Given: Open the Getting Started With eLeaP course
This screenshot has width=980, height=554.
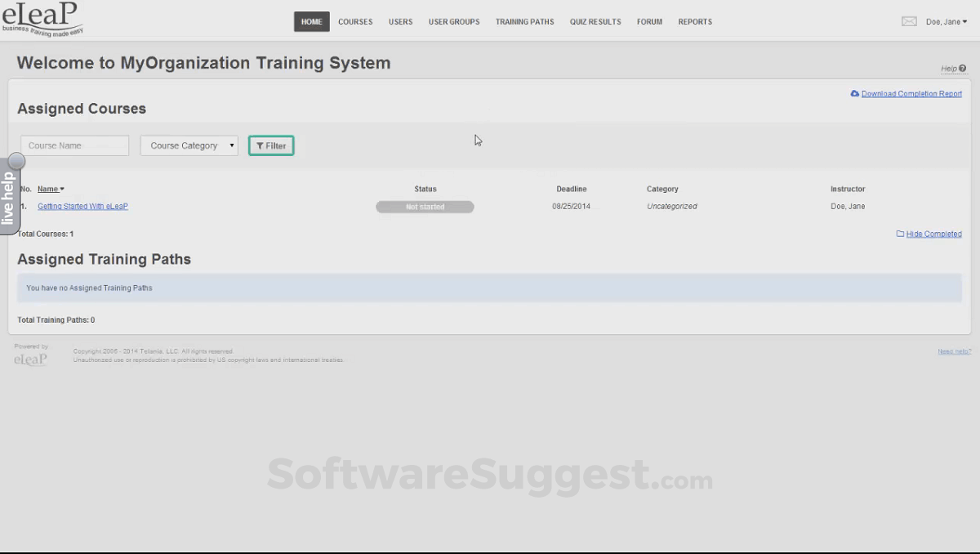Looking at the screenshot, I should pos(82,206).
